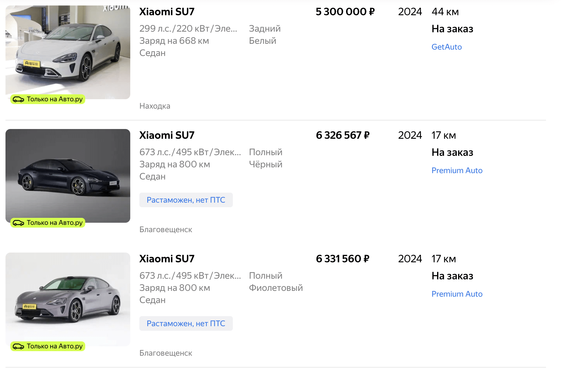Click the truncated 299 л.с. specs line
The width and height of the screenshot is (588, 370).
click(x=188, y=29)
